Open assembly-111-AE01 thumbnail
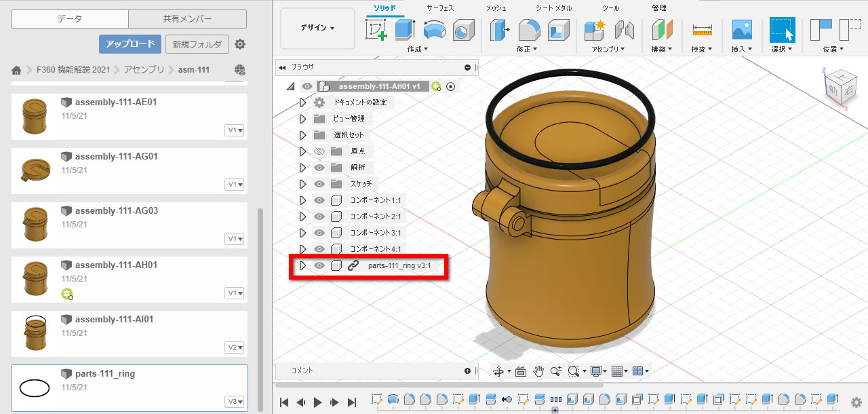Image resolution: width=868 pixels, height=414 pixels. (x=35, y=115)
